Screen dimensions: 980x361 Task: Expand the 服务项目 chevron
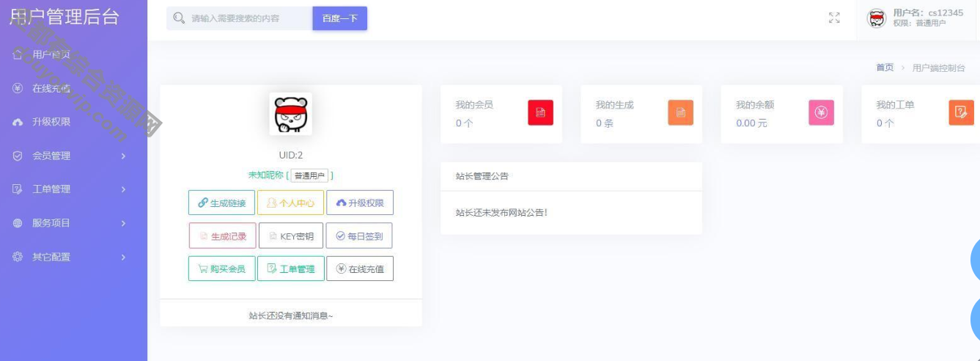coord(123,223)
